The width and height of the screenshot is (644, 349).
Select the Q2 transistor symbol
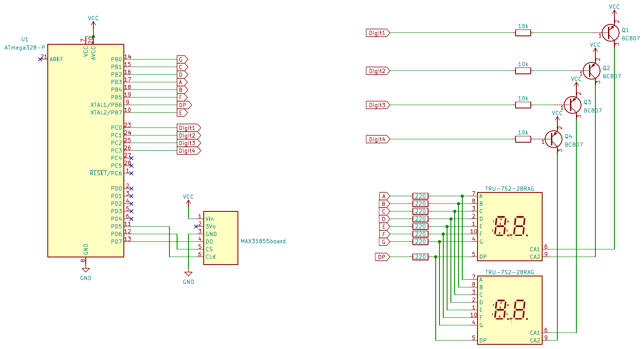coord(591,71)
